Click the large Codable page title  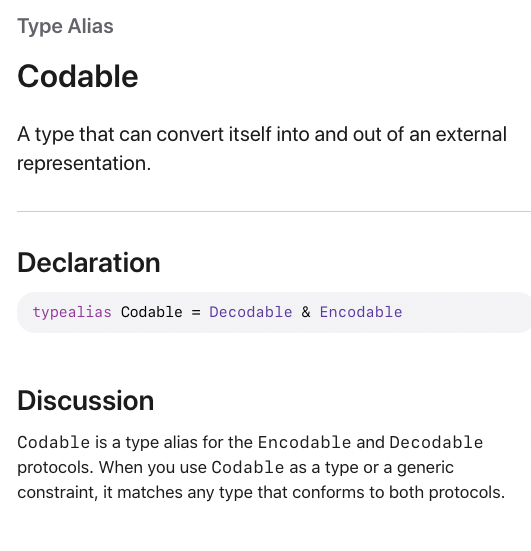pyautogui.click(x=78, y=76)
